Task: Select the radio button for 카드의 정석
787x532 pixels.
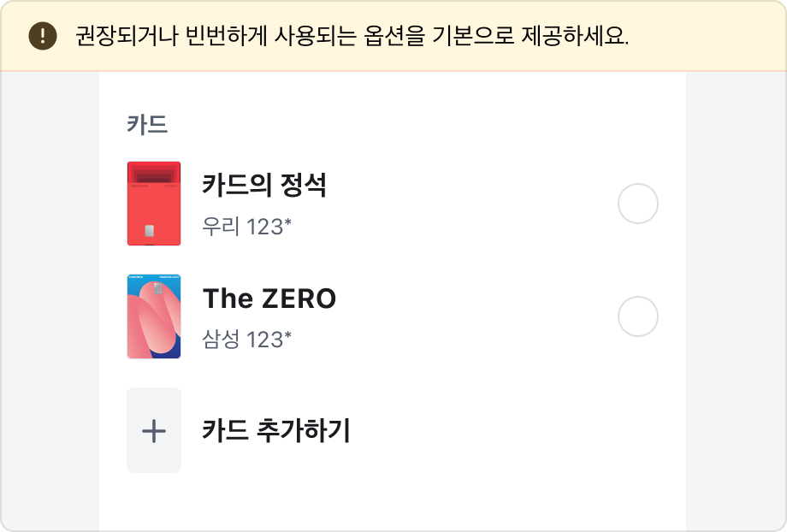Action: (639, 203)
